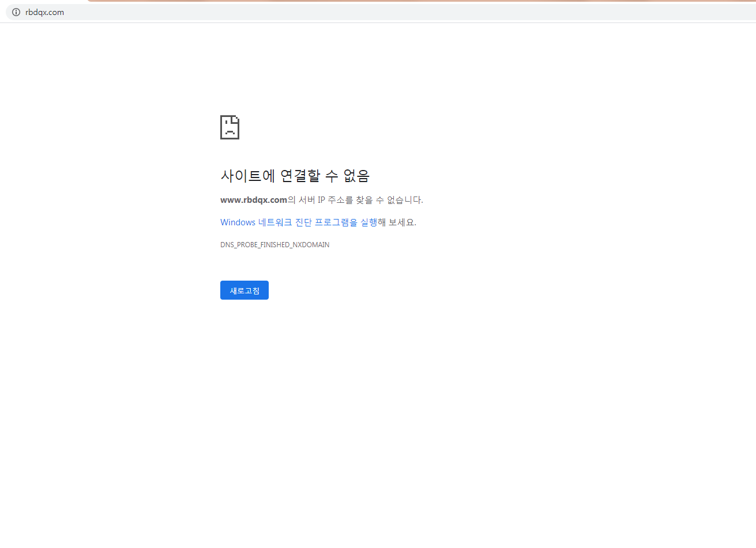Click the rbdqx.com address bar URL

pos(44,12)
